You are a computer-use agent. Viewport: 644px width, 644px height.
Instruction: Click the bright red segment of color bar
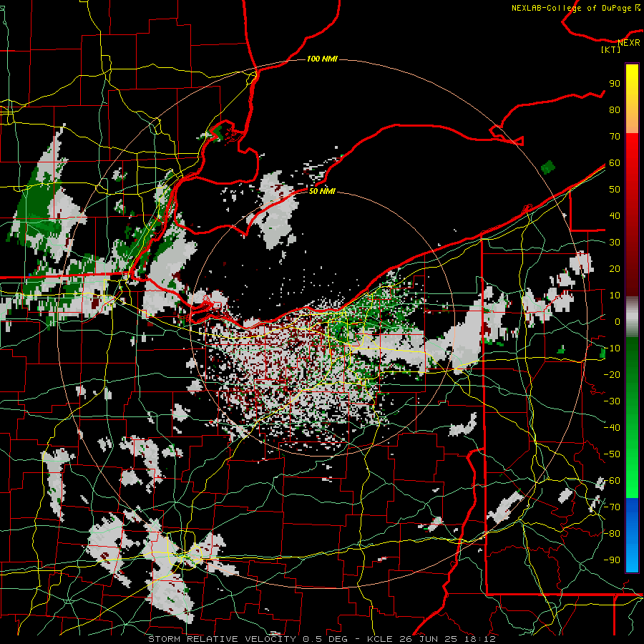[632, 165]
